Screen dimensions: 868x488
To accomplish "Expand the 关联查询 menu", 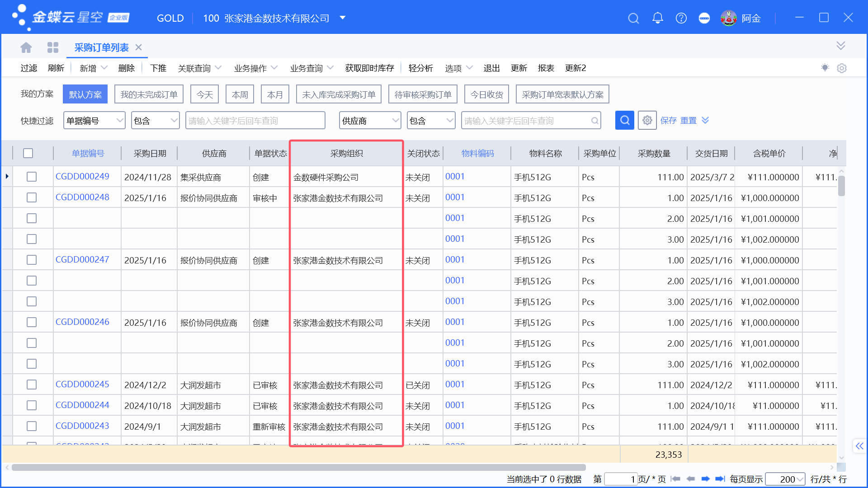I will click(x=199, y=68).
